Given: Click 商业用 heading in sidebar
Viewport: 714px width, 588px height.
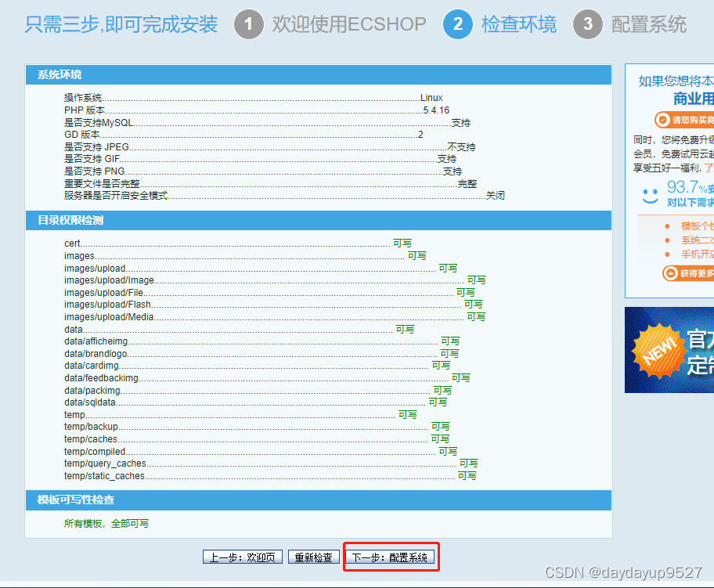Looking at the screenshot, I should tap(694, 99).
